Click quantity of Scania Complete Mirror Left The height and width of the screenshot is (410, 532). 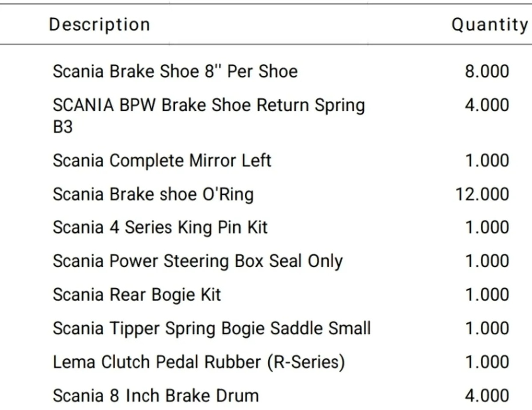pos(487,161)
